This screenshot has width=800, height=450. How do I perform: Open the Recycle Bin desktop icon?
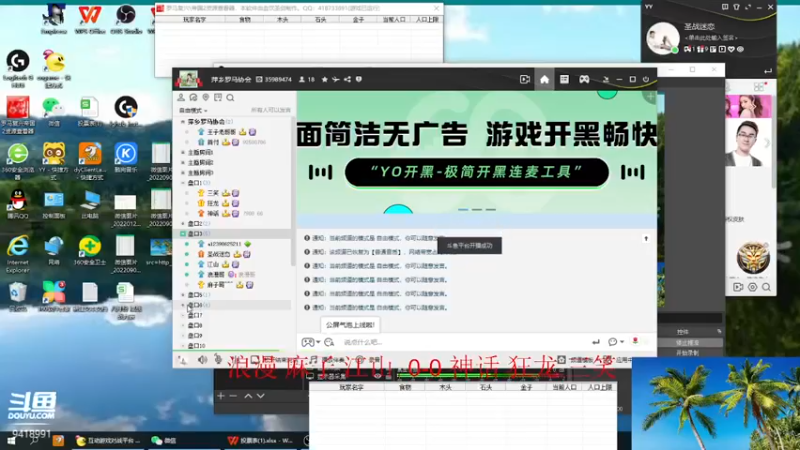18,296
